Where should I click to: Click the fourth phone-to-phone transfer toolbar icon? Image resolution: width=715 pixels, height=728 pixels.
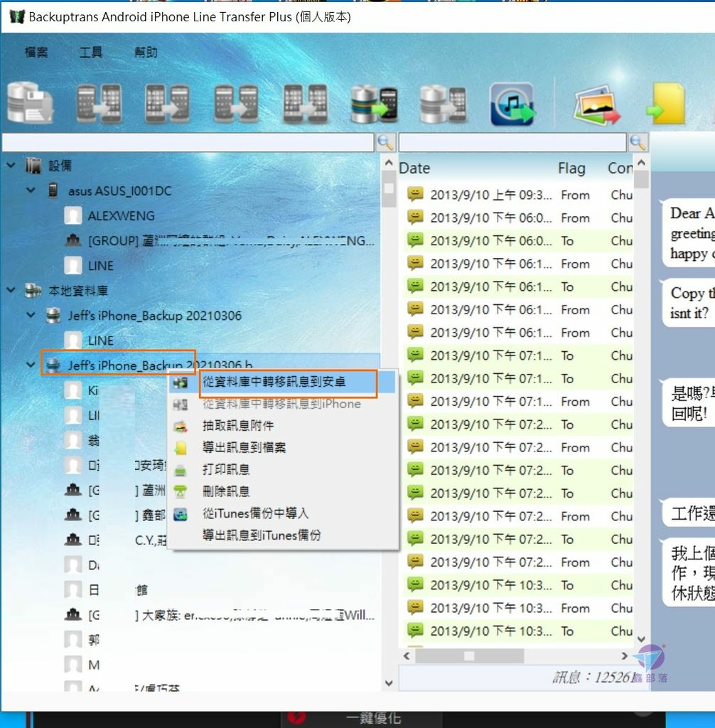point(305,103)
